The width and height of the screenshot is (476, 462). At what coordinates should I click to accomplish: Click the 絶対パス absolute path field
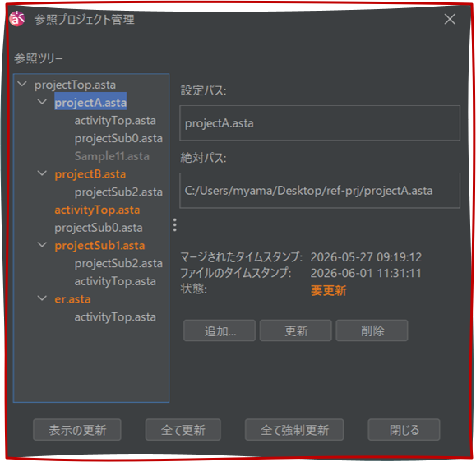point(320,191)
